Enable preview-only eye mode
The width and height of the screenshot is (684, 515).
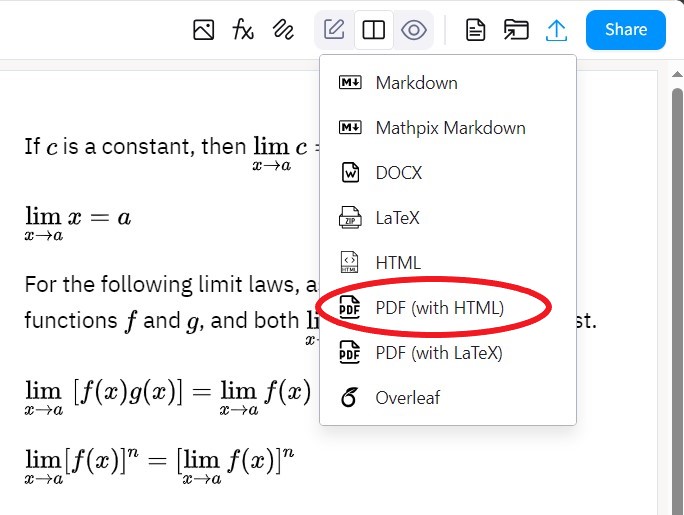point(413,30)
